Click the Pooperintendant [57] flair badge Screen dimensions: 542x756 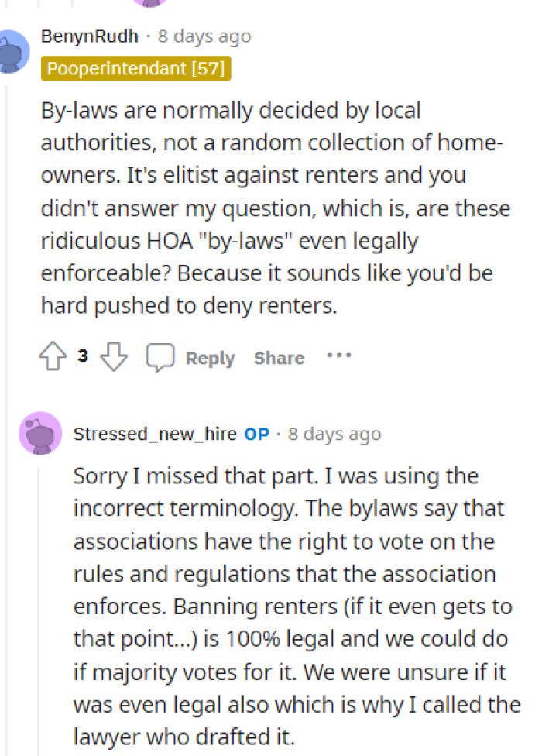point(136,68)
